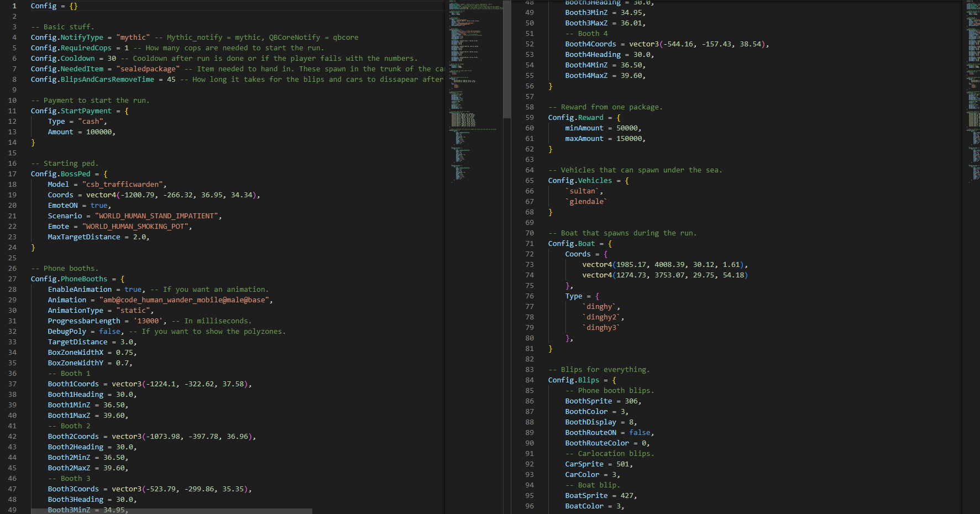Click the true value of EmoteON
The height and width of the screenshot is (514, 980).
tap(99, 206)
